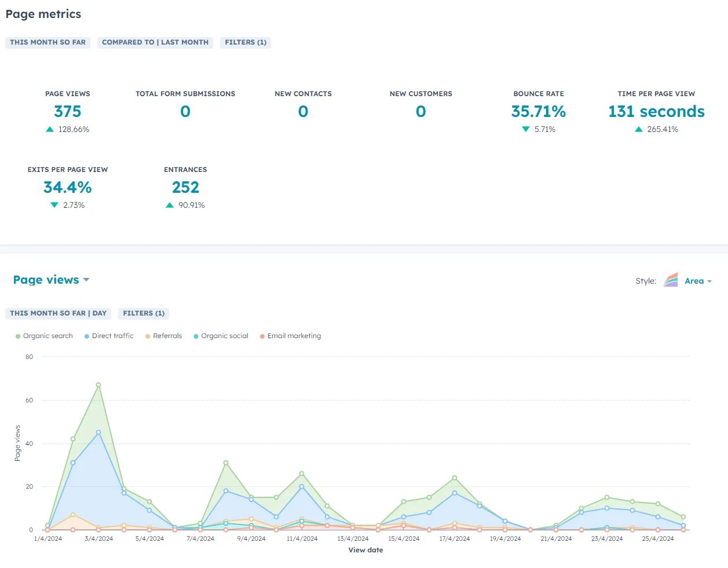Expand the Area style dropdown
Screen dimensions: 728x568
[698, 281]
